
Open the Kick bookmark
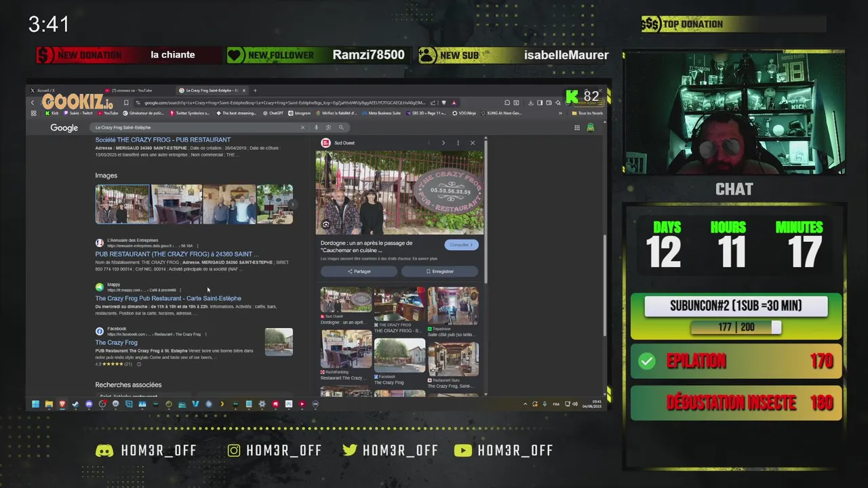click(x=52, y=113)
